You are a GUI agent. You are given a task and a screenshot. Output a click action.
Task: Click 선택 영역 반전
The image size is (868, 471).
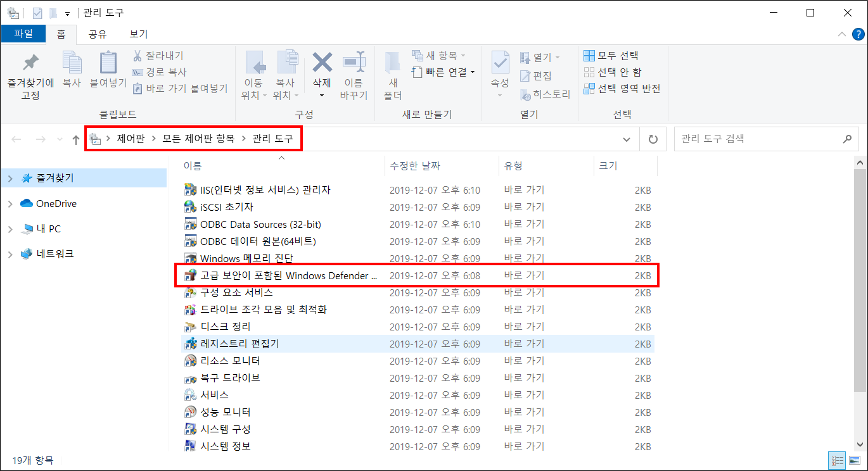click(x=622, y=89)
